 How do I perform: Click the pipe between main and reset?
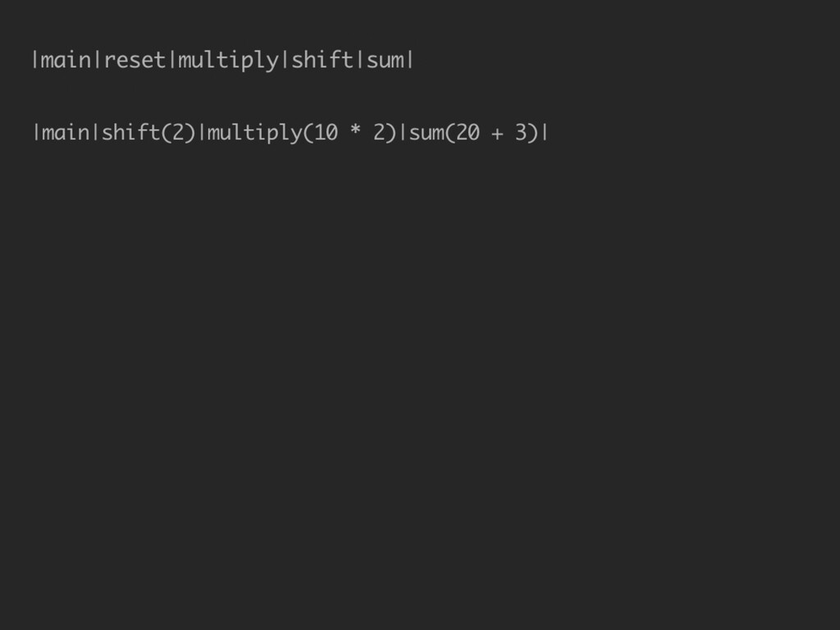pyautogui.click(x=97, y=60)
